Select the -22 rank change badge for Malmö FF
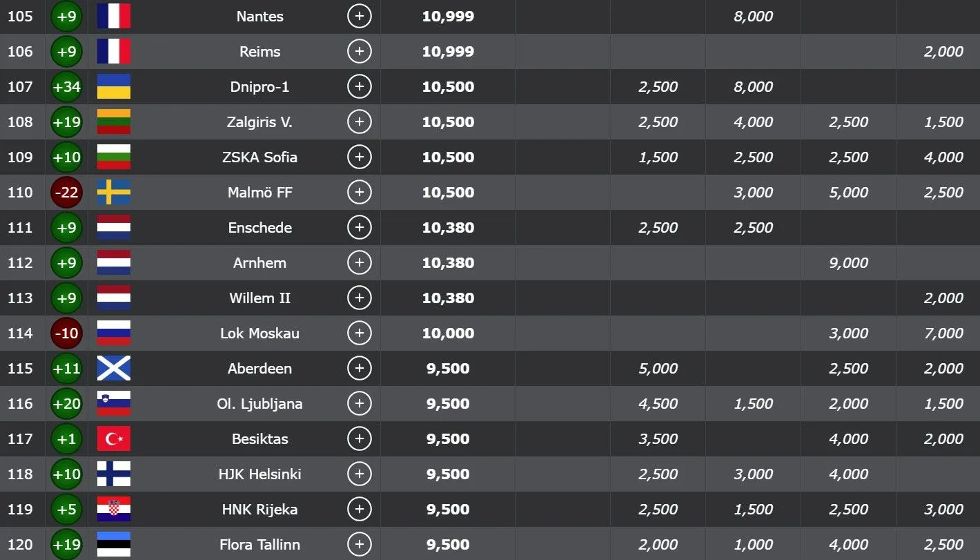This screenshot has height=560, width=980. pyautogui.click(x=67, y=192)
